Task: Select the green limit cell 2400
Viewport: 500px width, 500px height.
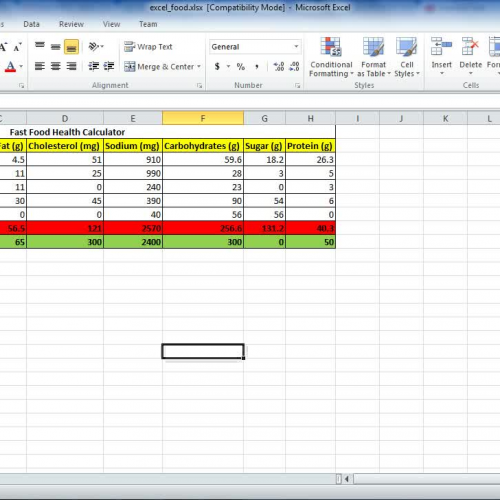Action: 133,242
